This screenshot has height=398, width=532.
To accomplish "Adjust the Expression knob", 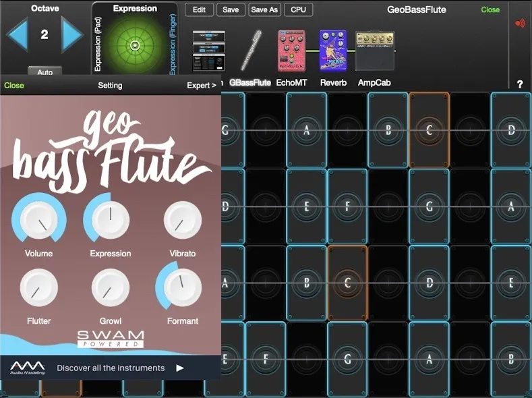I will [111, 220].
